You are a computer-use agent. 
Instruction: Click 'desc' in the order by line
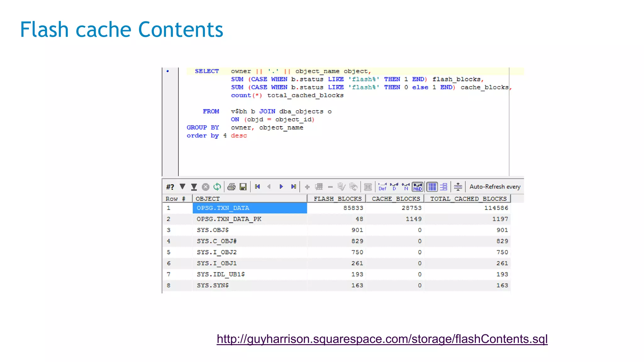tap(239, 135)
